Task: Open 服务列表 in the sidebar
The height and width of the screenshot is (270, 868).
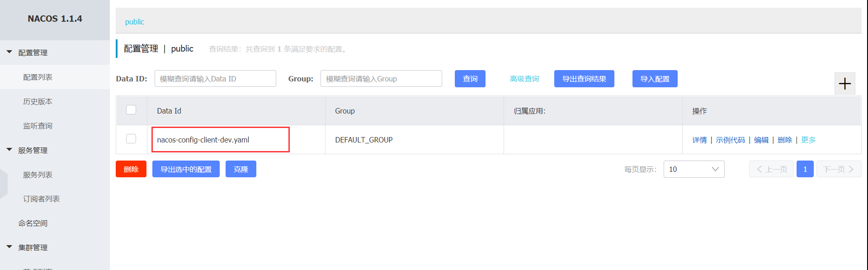Action: coord(38,175)
